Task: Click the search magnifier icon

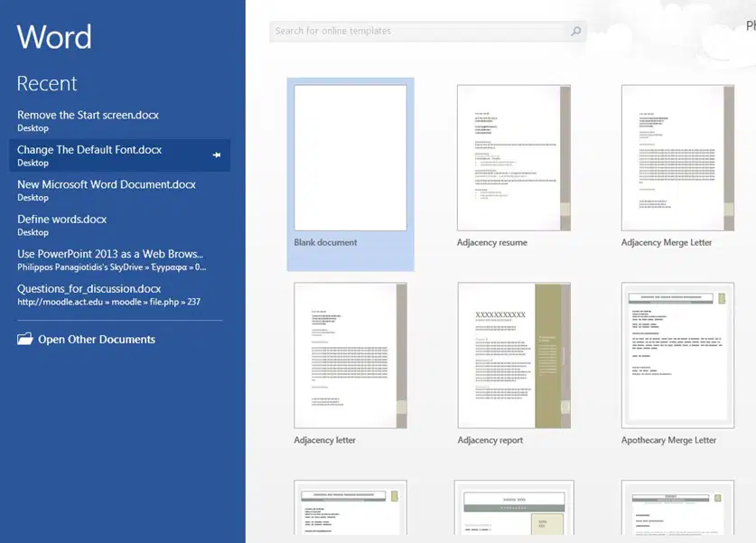Action: coord(575,32)
